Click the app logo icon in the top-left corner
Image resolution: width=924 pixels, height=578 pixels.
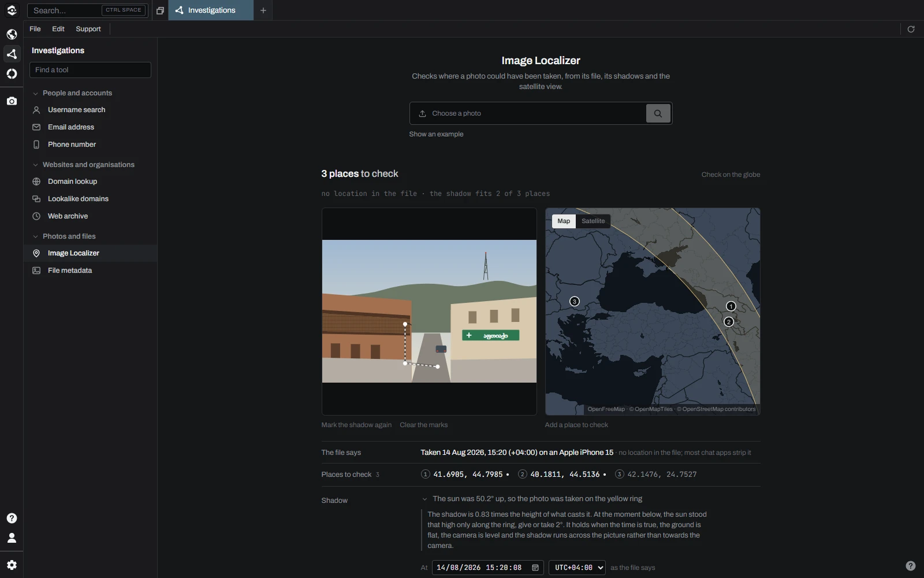[x=12, y=10]
